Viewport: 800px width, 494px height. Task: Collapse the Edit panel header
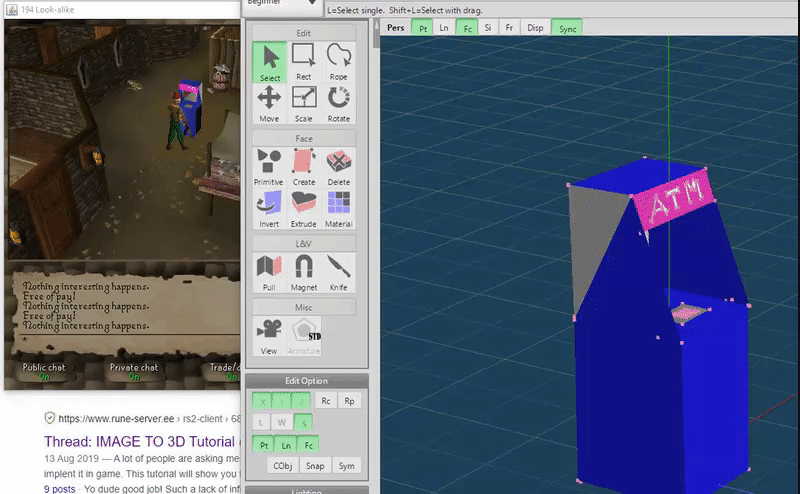click(x=304, y=33)
